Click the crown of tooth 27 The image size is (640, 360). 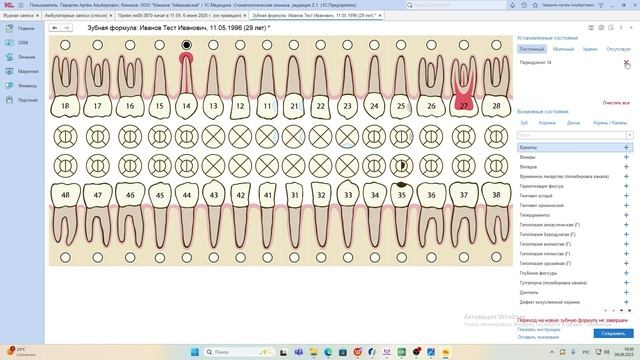click(464, 106)
